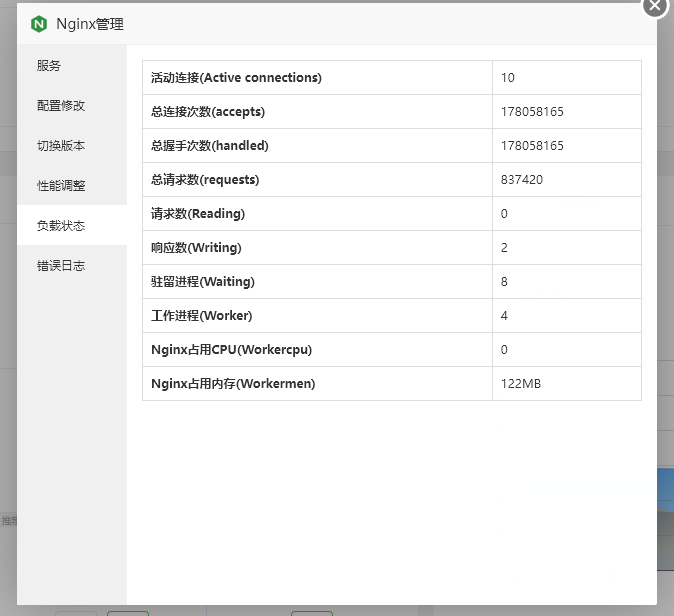Viewport: 674px width, 616px height.
Task: Open the 配置修改 tab
Action: 72,105
